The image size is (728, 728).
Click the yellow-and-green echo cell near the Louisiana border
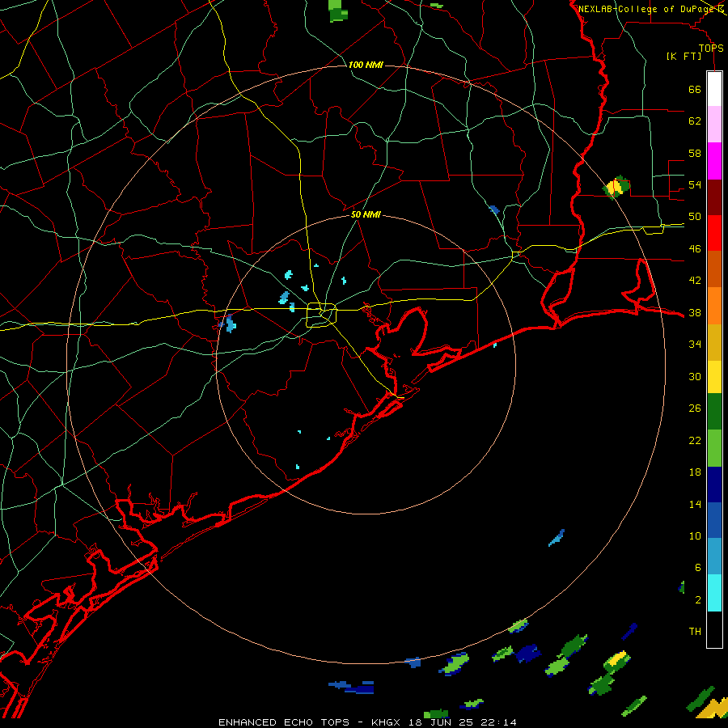point(617,186)
